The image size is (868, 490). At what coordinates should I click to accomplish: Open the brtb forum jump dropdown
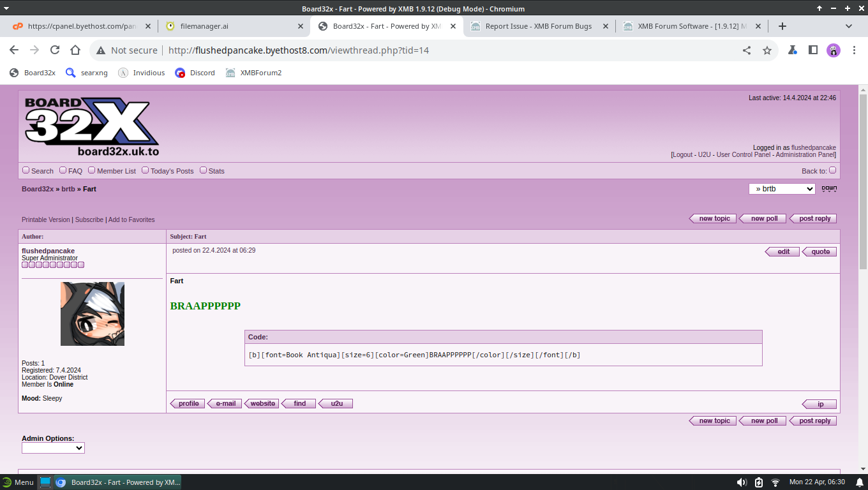(782, 189)
